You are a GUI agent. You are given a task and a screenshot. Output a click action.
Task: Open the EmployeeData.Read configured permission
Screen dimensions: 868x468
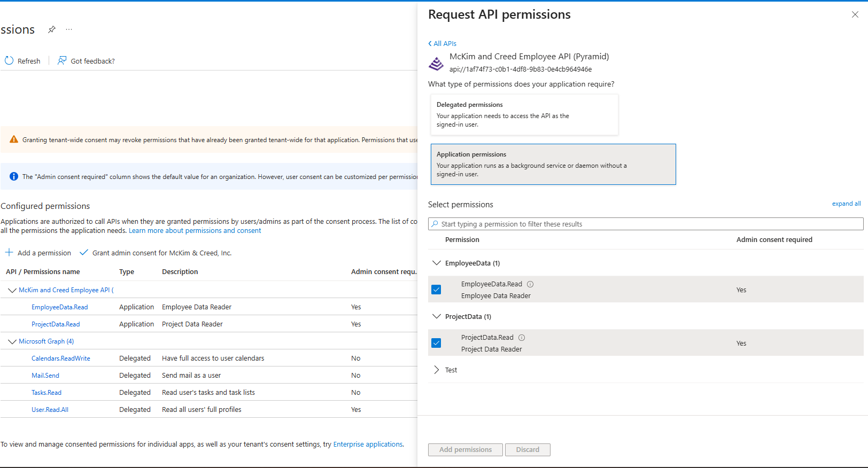point(59,307)
